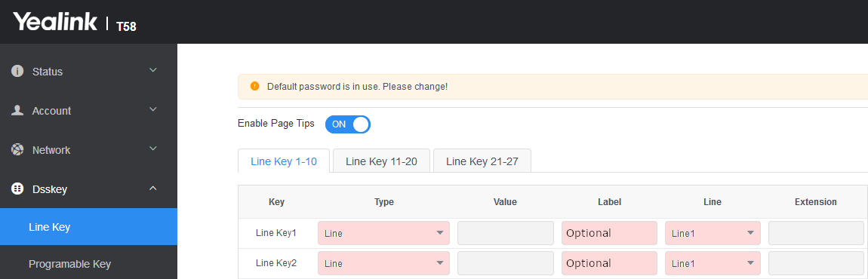Select the Line Key sidebar item
Screen dimensions: 868x279
(x=88, y=227)
